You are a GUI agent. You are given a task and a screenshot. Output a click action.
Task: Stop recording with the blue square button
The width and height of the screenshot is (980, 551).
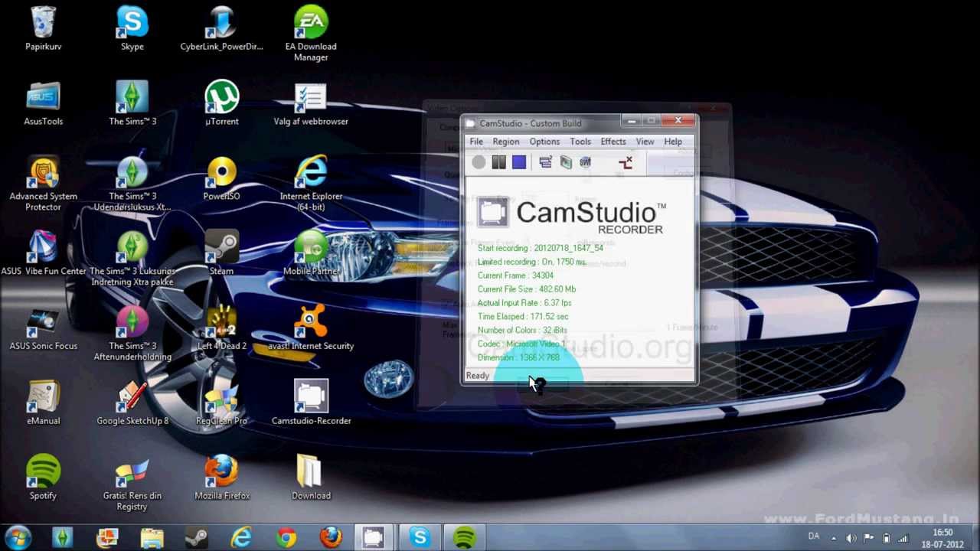point(519,162)
